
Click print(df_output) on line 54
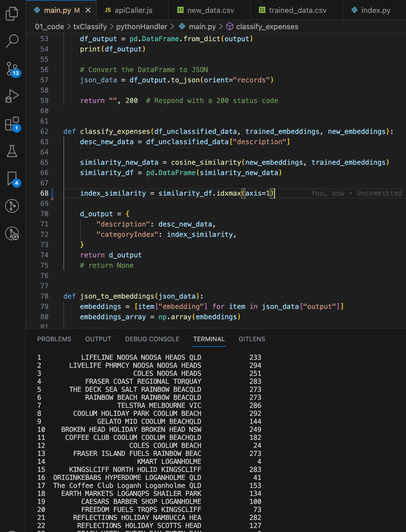113,49
